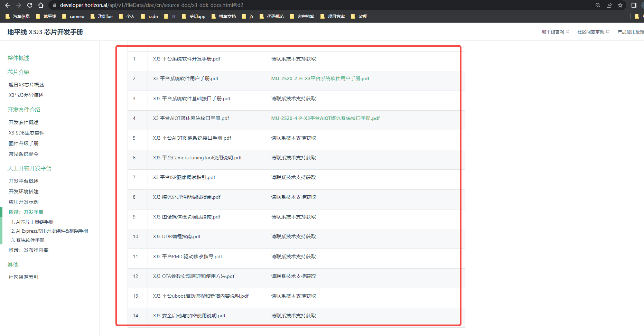Open 社区问题求助 in the header
644x336 pixels.
pyautogui.click(x=590, y=32)
